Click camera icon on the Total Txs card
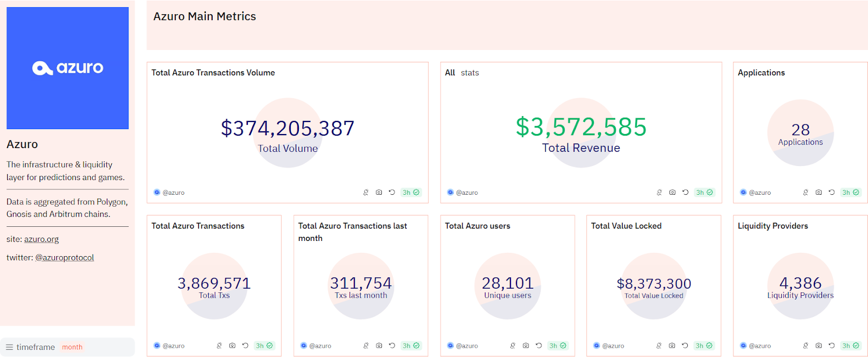This screenshot has height=357, width=868. (233, 346)
